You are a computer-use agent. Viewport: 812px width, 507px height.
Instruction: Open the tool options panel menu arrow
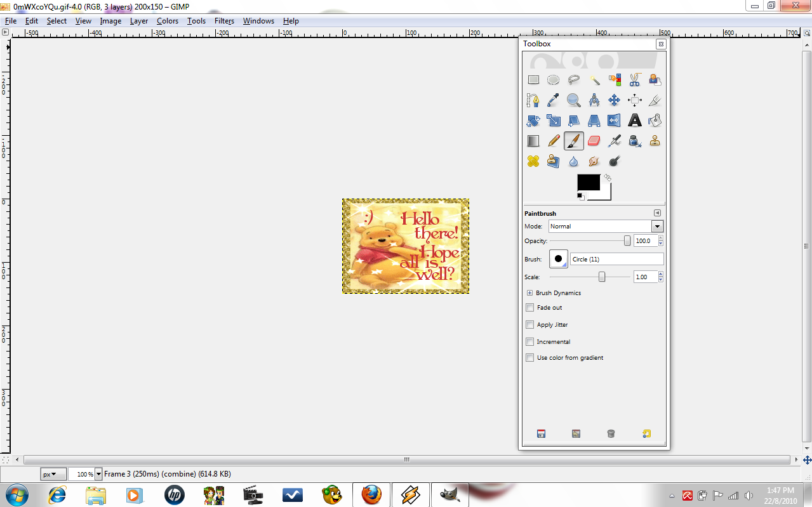pos(657,213)
